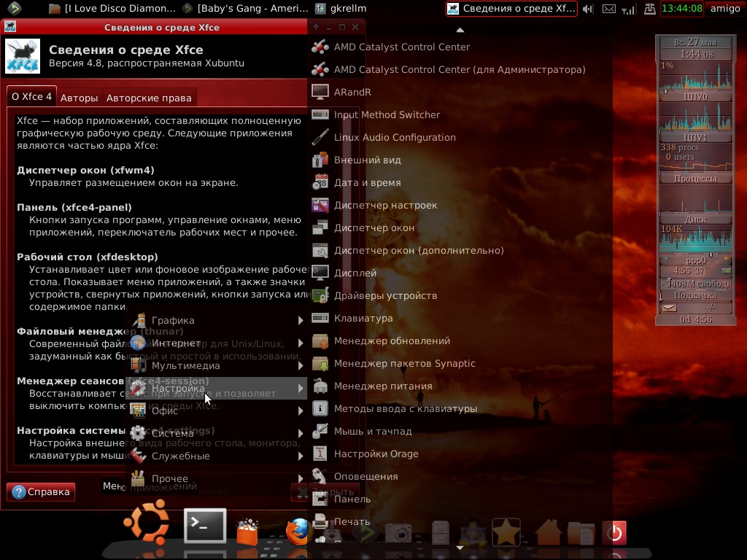Launch Firefox from the dock
This screenshot has height=560, width=747.
[x=297, y=532]
